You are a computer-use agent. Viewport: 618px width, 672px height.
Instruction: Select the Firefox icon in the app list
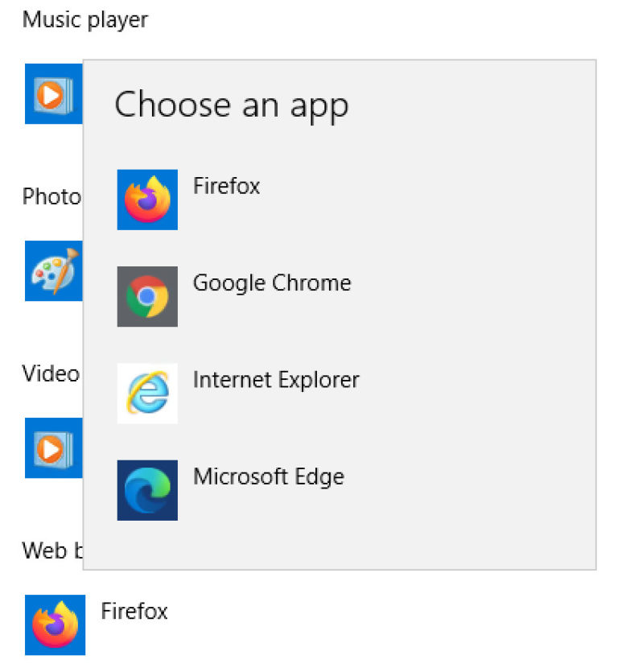coord(146,199)
